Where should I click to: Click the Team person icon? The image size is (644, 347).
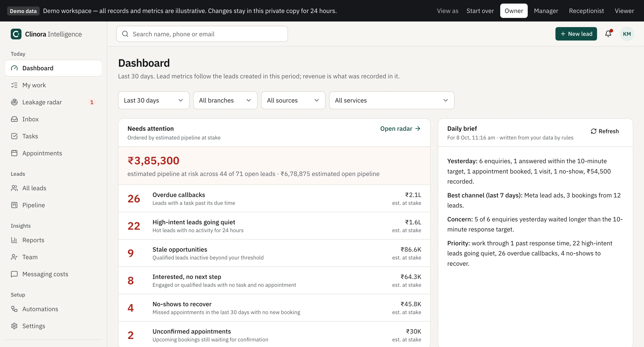[14, 257]
